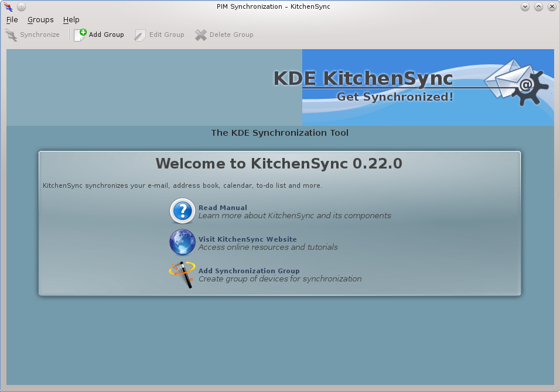This screenshot has height=392, width=560.
Task: Click the 'KDE KitchenSync' banner title
Action: coord(363,78)
